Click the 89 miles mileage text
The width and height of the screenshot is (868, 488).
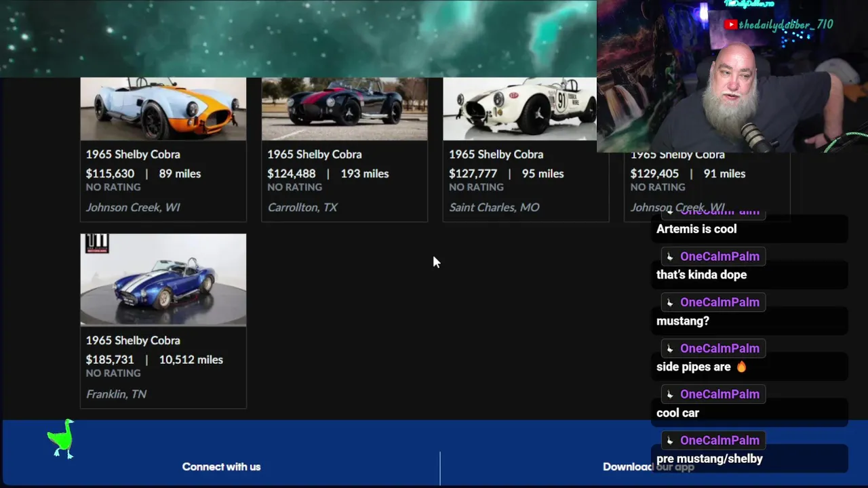pos(180,174)
